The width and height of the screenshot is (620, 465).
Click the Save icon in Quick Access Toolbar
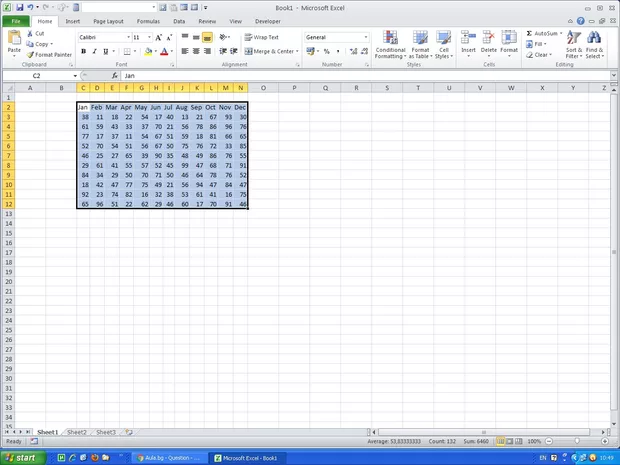(19, 7)
